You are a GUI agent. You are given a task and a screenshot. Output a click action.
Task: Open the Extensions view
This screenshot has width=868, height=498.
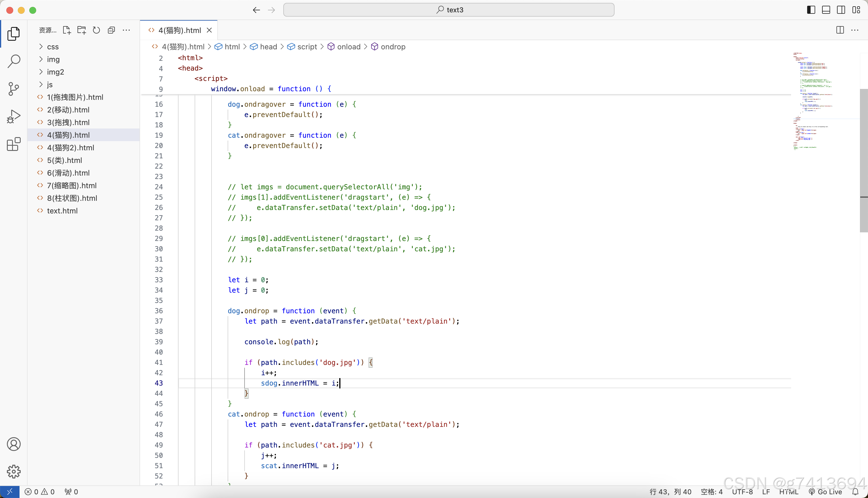tap(14, 144)
